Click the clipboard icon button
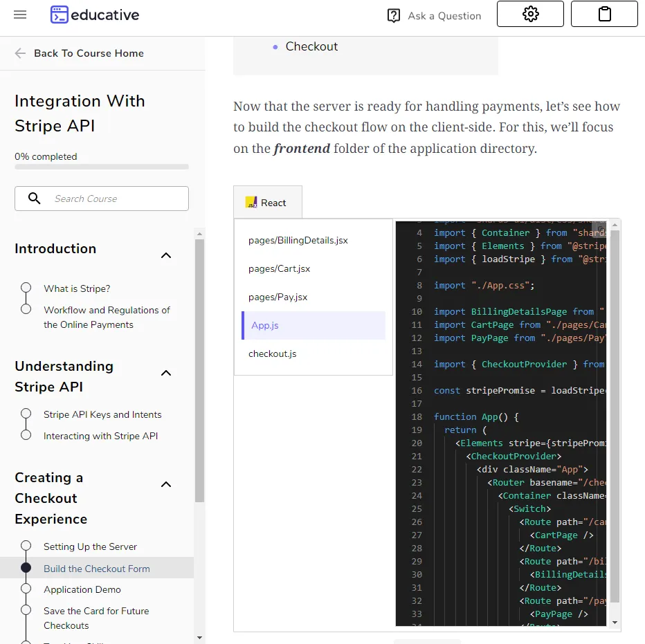The width and height of the screenshot is (645, 644). click(604, 14)
